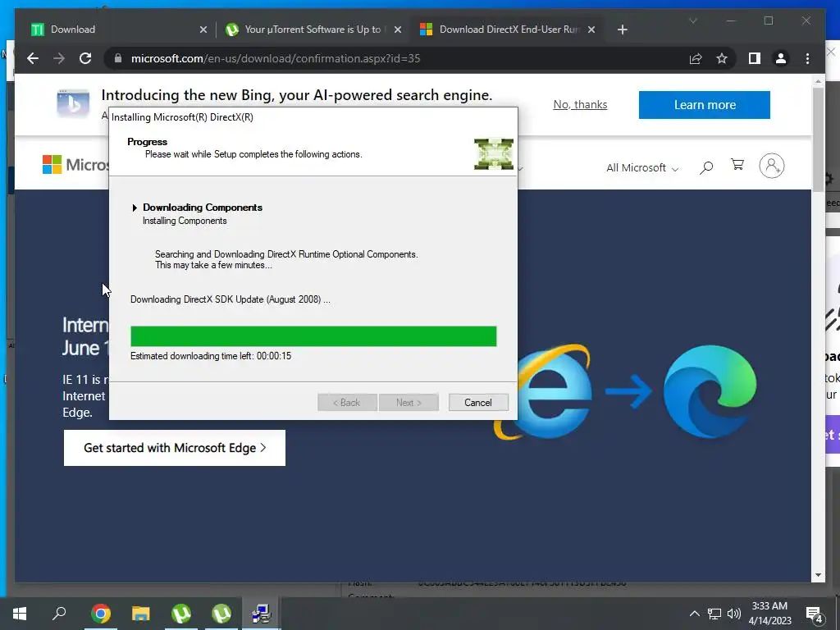Click the Bing logo in banner
Image resolution: width=840 pixels, height=630 pixels.
tap(73, 104)
